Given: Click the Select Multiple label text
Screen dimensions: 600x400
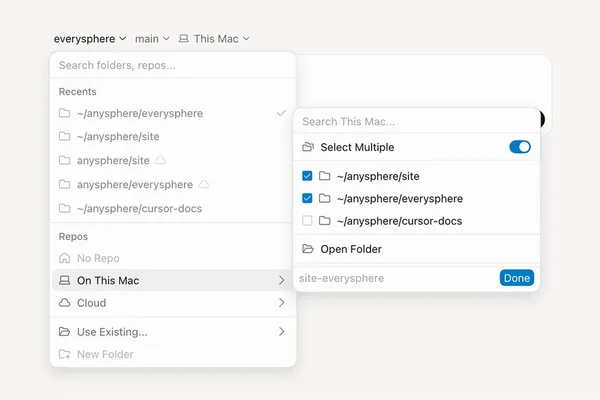Looking at the screenshot, I should tap(357, 147).
